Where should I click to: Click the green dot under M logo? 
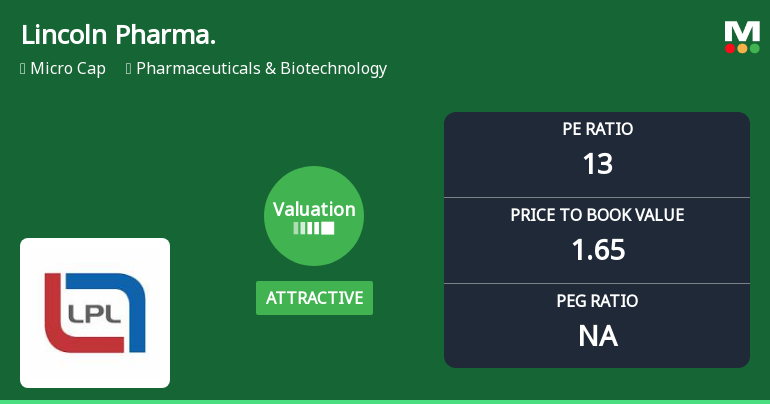coord(754,48)
